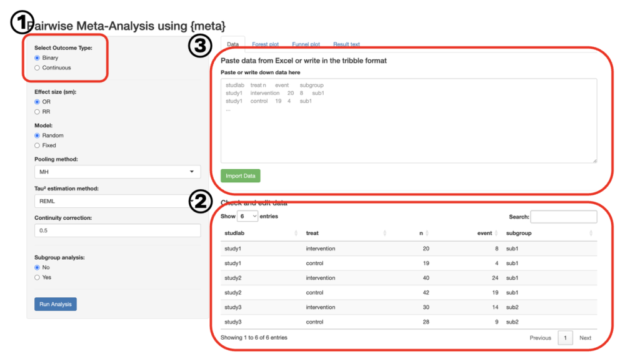
Task: Expand the Show entries selector
Action: click(x=247, y=217)
